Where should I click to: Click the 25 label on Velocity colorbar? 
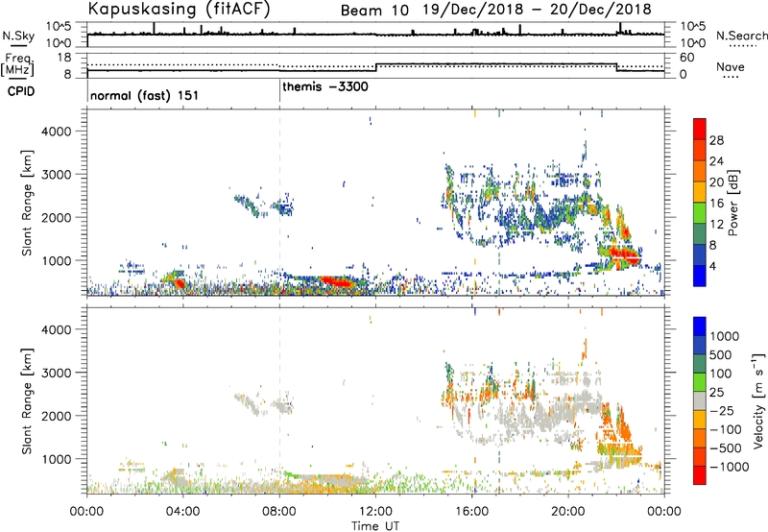(716, 393)
